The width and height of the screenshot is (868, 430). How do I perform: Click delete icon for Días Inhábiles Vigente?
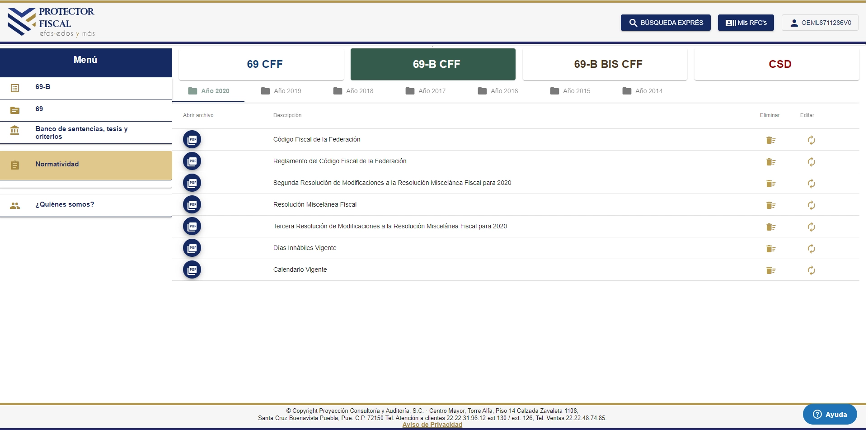point(771,249)
